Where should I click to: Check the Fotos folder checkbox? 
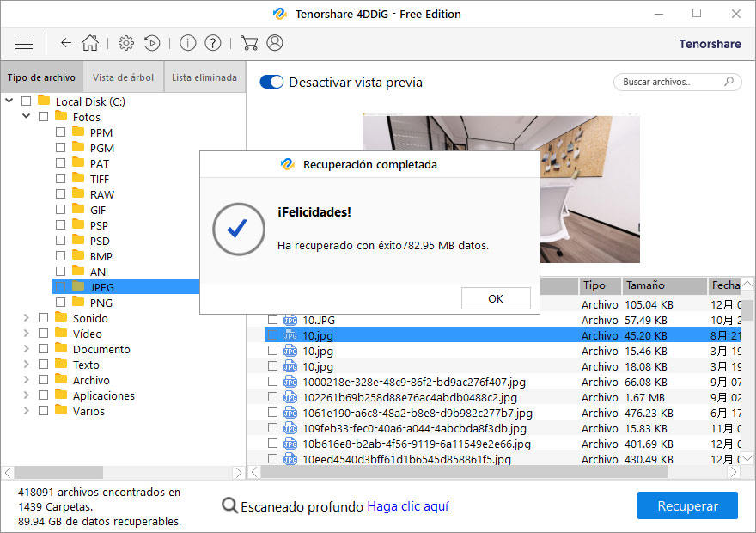44,116
